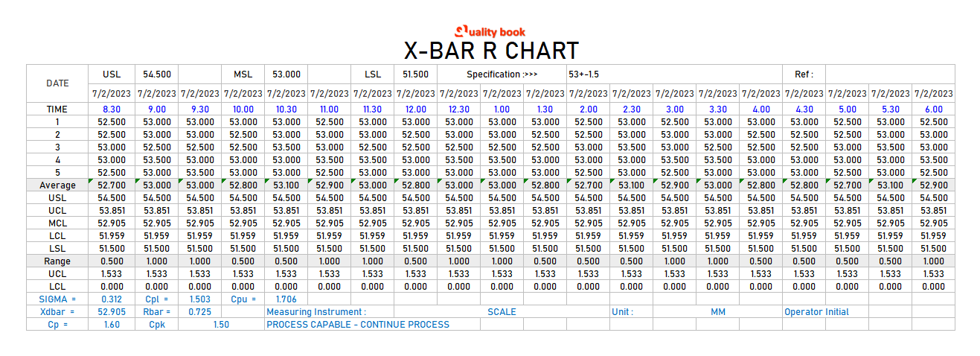The image size is (980, 356).
Task: Select the 8.30 time cell
Action: coord(112,109)
